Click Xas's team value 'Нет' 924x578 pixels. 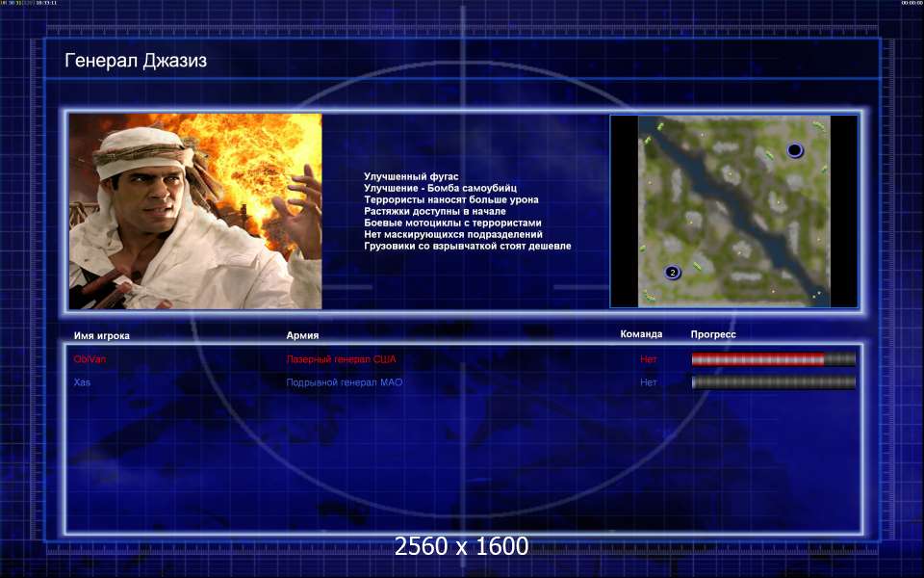coord(649,382)
